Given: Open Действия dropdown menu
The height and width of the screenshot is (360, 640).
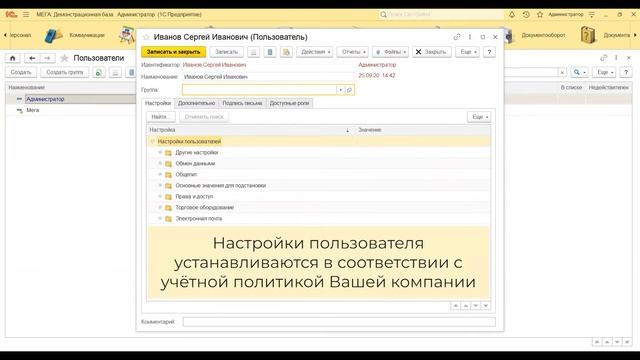Looking at the screenshot, I should pos(315,52).
